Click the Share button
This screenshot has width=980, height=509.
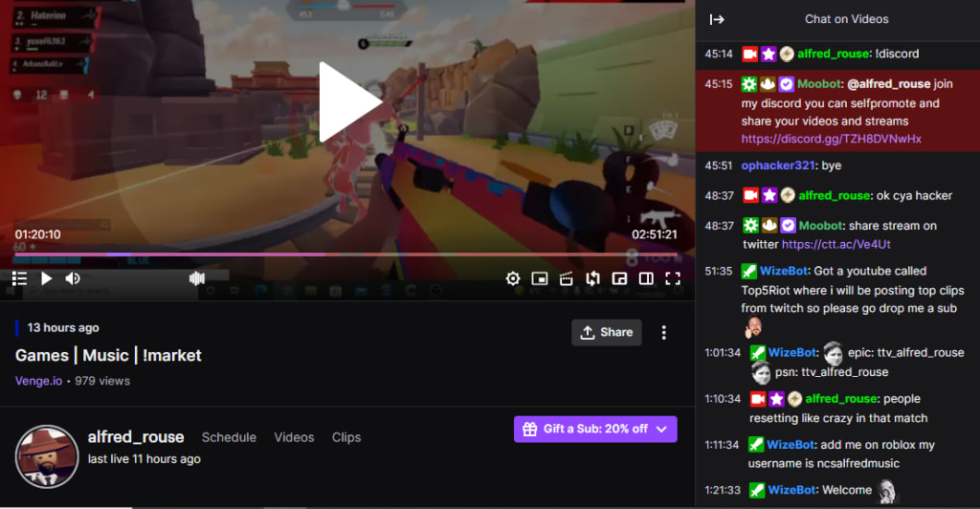(x=606, y=332)
